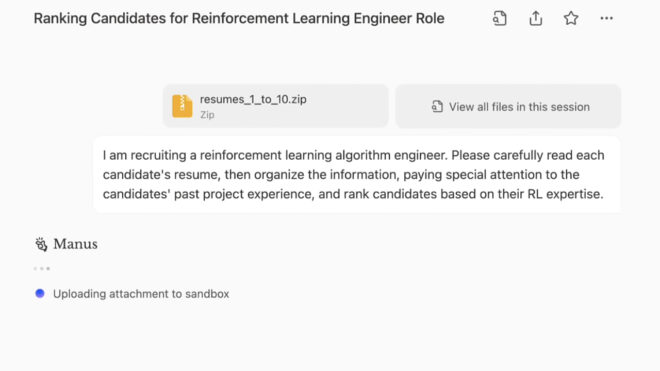Click the yellow zip archive icon

[x=182, y=106]
